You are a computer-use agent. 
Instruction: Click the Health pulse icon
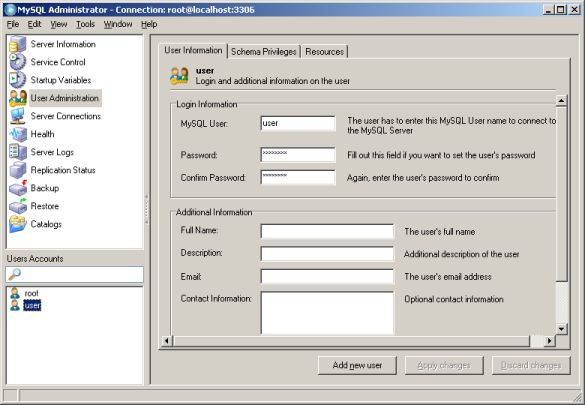(x=18, y=134)
